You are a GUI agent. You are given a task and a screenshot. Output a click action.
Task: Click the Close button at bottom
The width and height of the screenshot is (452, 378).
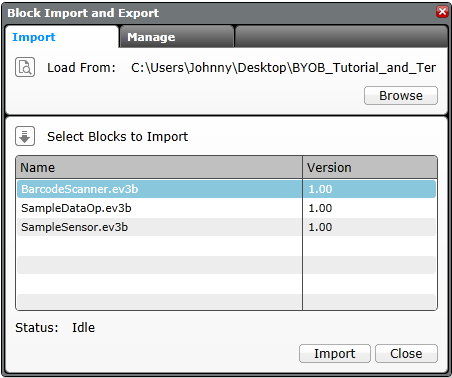(406, 353)
